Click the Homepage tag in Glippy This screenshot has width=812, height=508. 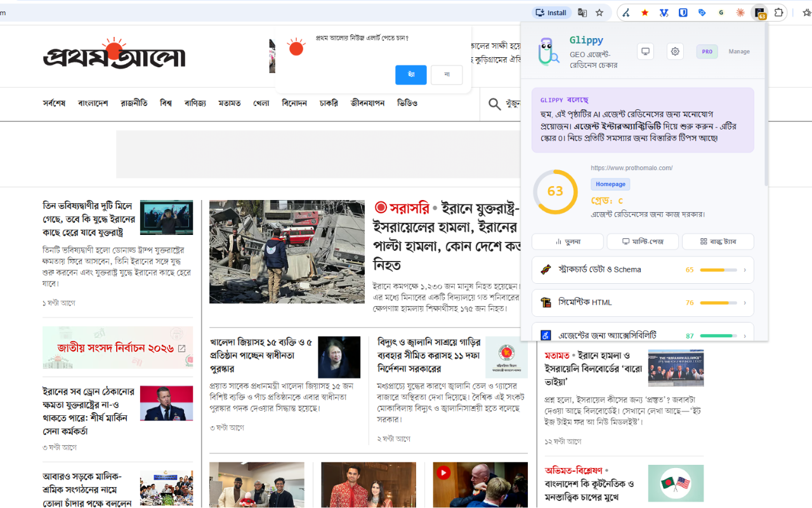click(x=610, y=184)
